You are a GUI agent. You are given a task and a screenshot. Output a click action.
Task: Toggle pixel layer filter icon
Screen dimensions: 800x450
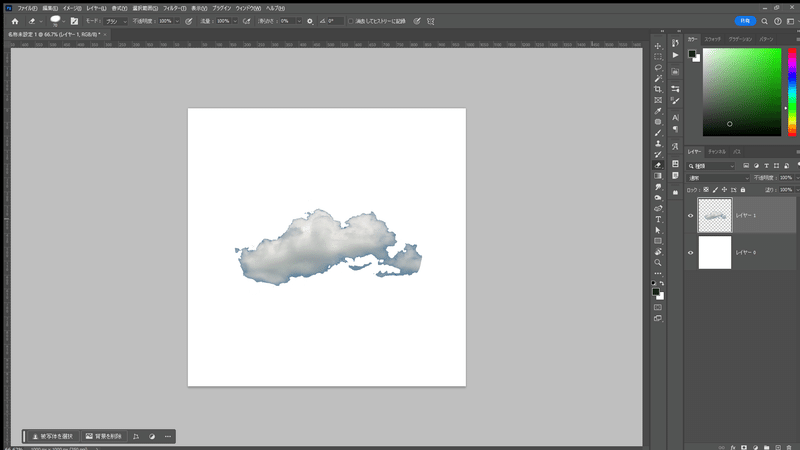pyautogui.click(x=746, y=166)
